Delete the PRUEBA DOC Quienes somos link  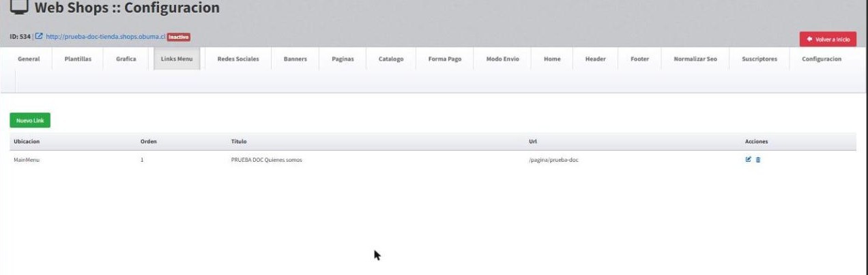pos(758,160)
